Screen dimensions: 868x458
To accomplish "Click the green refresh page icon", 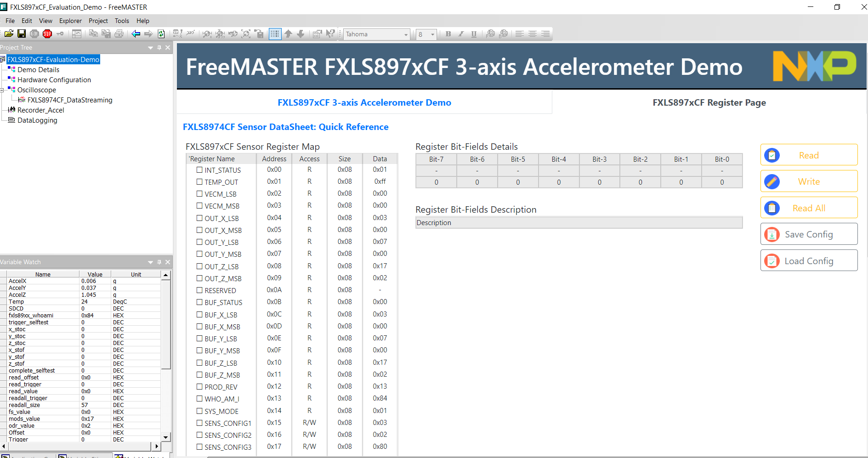I will 161,34.
